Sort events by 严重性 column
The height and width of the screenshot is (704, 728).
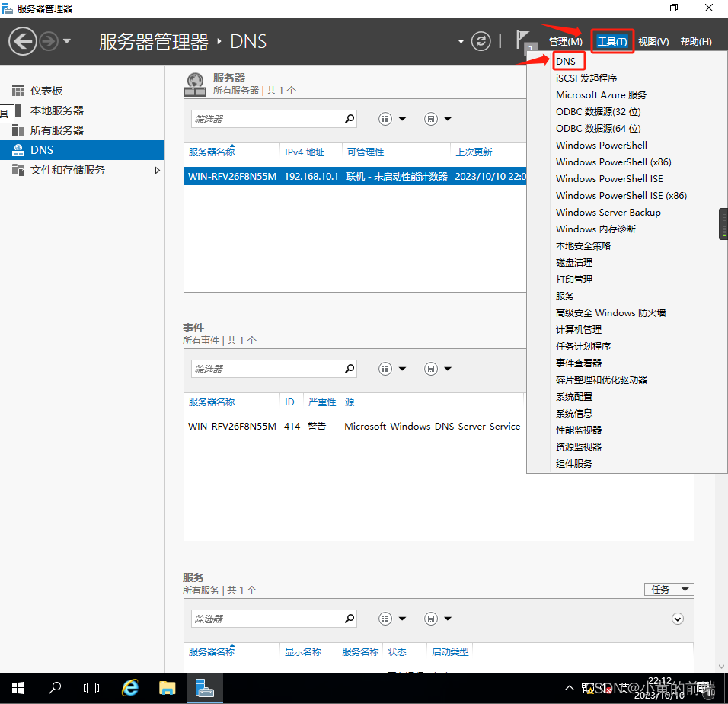click(322, 402)
